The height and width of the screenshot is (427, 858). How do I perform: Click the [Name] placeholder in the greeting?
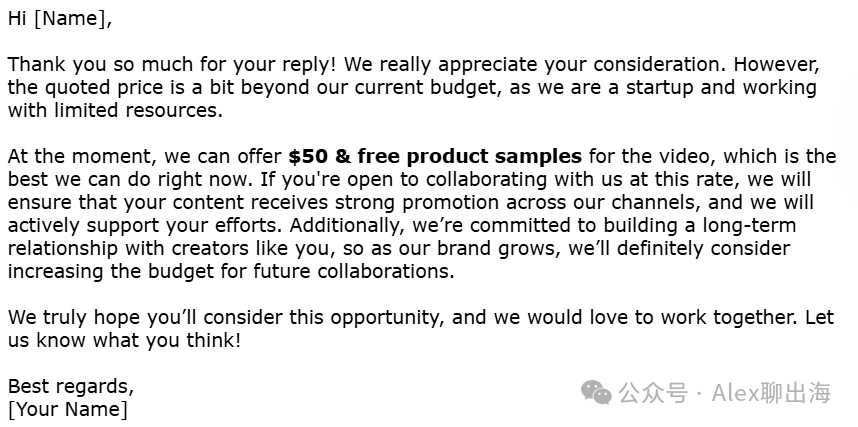73,19
